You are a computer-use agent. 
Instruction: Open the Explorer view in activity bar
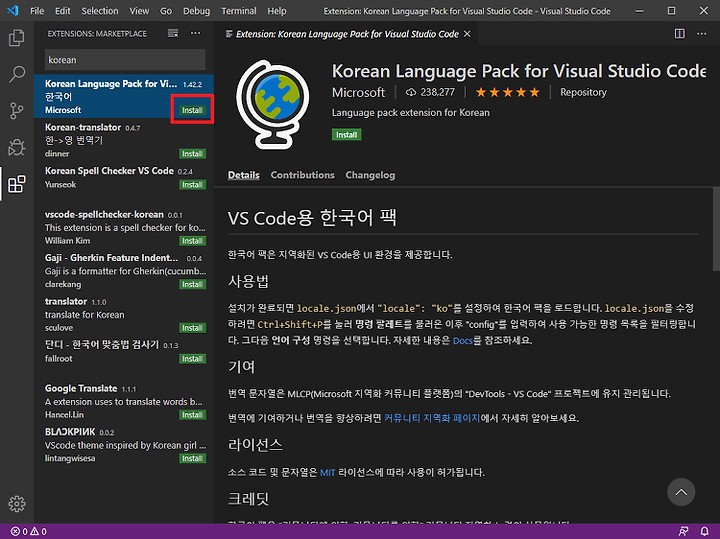point(17,38)
